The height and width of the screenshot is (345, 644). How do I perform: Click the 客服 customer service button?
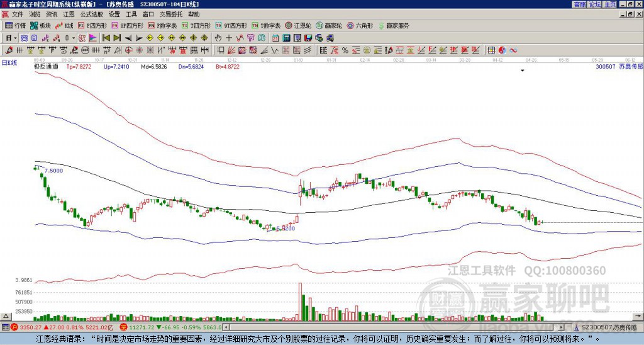coord(580,4)
